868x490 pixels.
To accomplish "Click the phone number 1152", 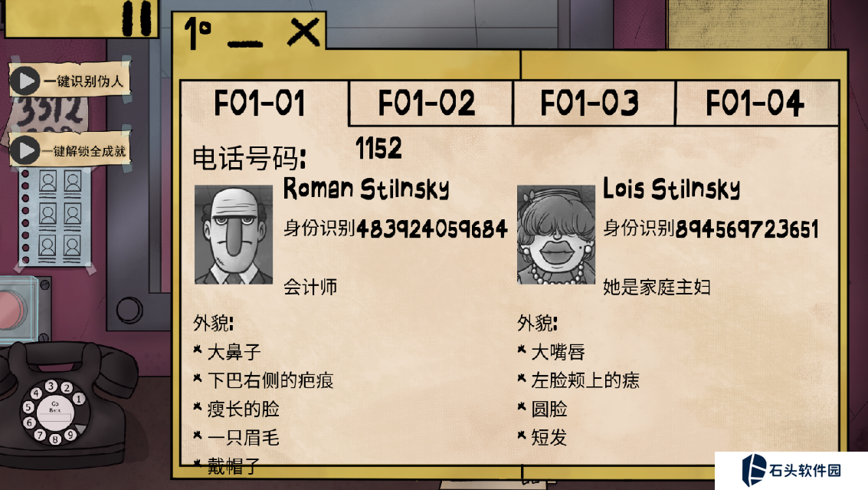I will (378, 149).
